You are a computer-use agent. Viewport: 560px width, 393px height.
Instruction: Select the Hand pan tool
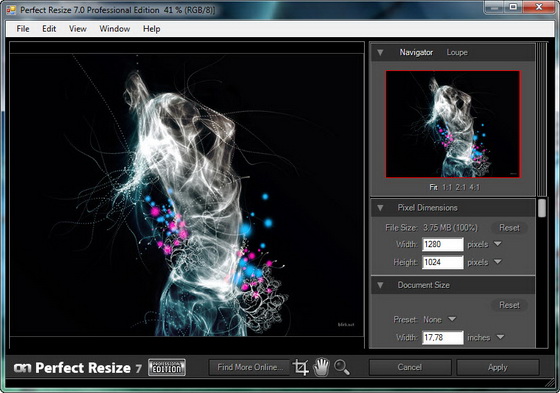(321, 367)
